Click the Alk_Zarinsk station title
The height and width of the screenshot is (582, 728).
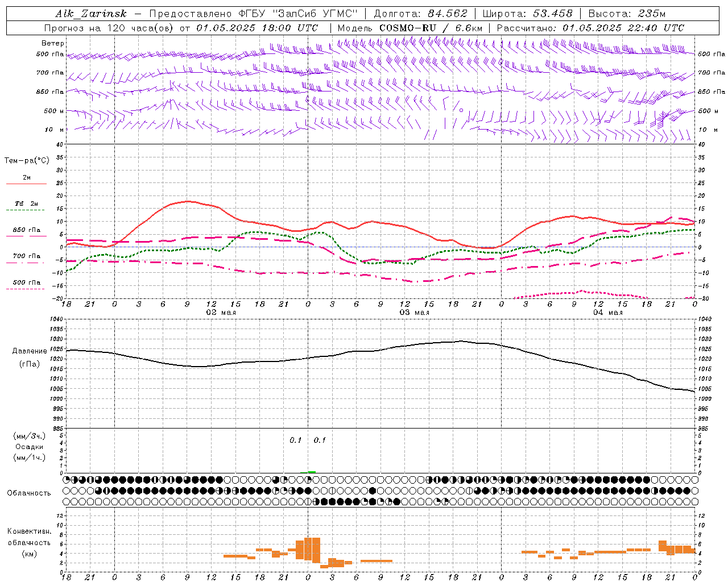point(91,14)
